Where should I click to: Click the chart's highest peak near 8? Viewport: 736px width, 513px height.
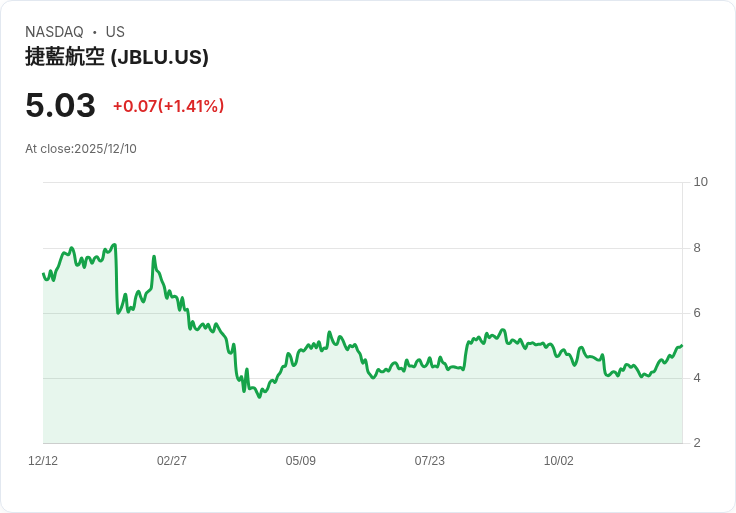point(115,245)
